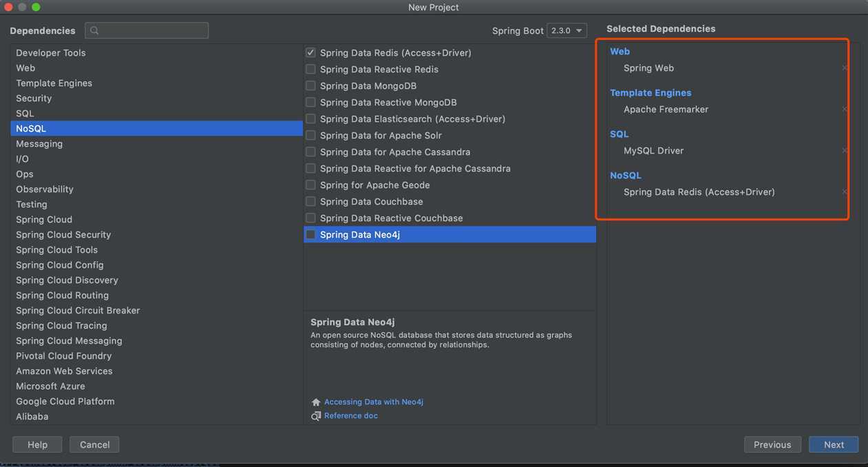Remove Spring Data Redis from selected dependencies

click(845, 192)
